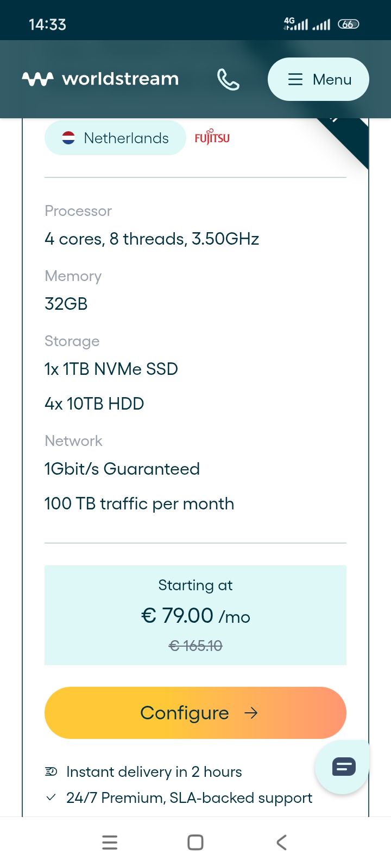391x868 pixels.
Task: Tap the Fujitsu brand logo
Action: click(212, 137)
